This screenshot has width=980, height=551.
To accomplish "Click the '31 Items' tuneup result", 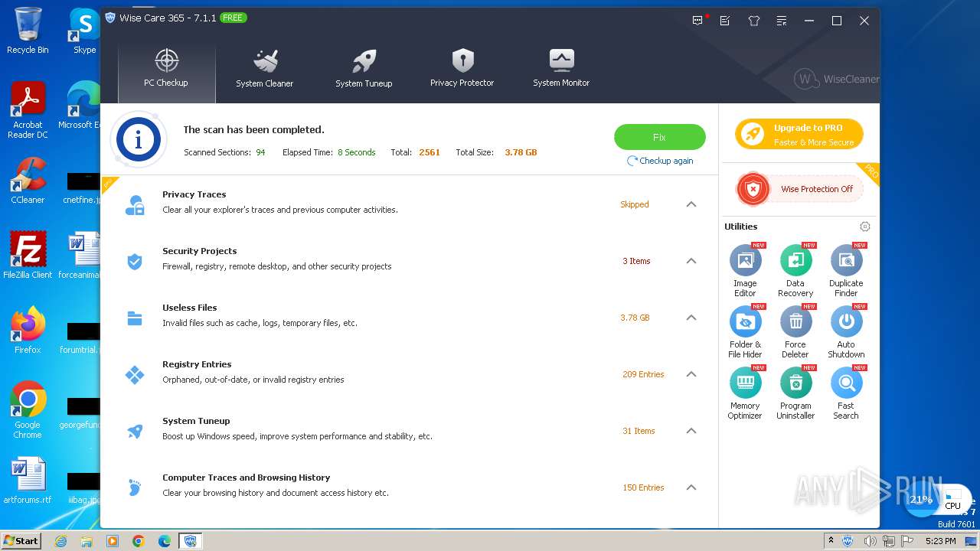I will 639,431.
